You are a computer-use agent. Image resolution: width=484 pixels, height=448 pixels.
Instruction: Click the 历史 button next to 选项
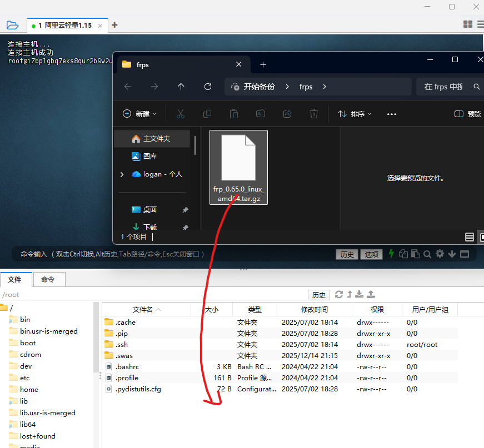[347, 254]
